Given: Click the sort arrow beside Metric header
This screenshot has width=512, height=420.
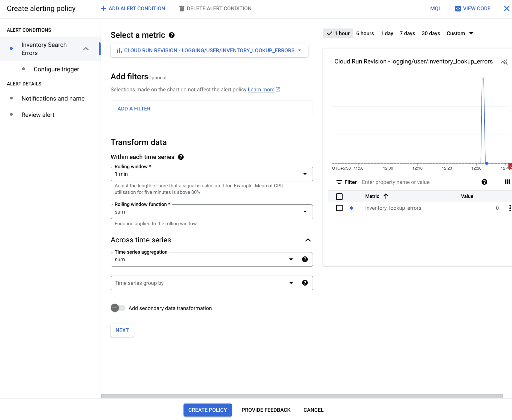Looking at the screenshot, I should 386,196.
